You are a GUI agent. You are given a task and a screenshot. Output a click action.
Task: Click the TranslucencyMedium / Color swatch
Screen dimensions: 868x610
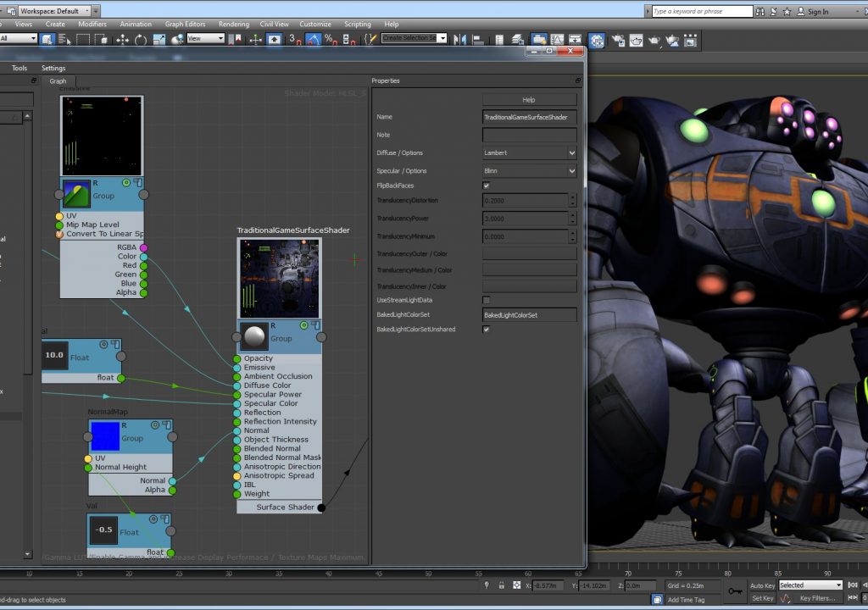(529, 269)
